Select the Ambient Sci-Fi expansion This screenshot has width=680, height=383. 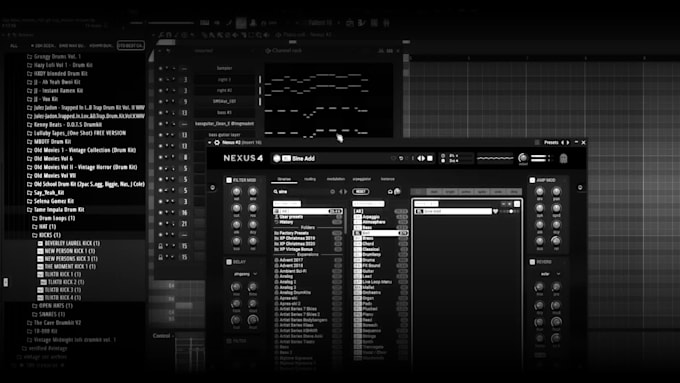309,271
